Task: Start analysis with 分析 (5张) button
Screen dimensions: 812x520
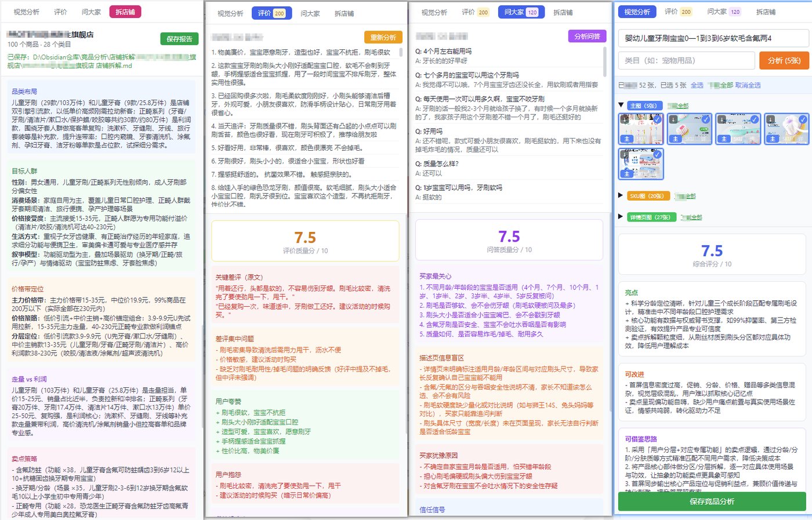Action: [x=784, y=60]
